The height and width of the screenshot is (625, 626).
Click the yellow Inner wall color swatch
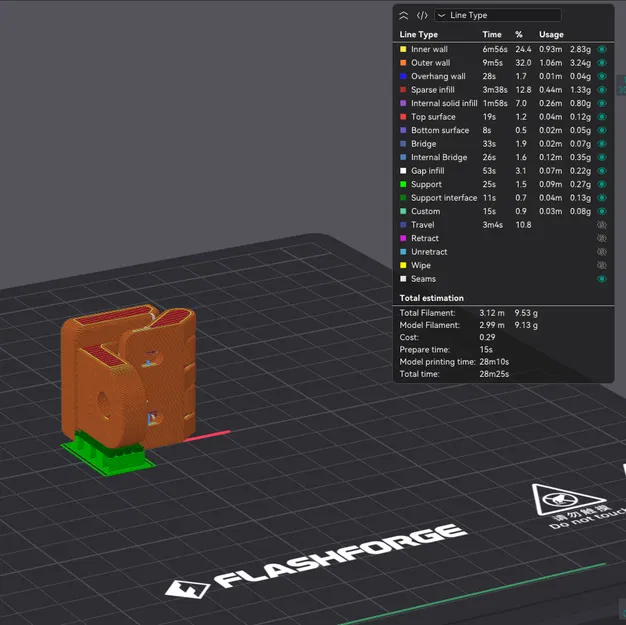pos(403,49)
